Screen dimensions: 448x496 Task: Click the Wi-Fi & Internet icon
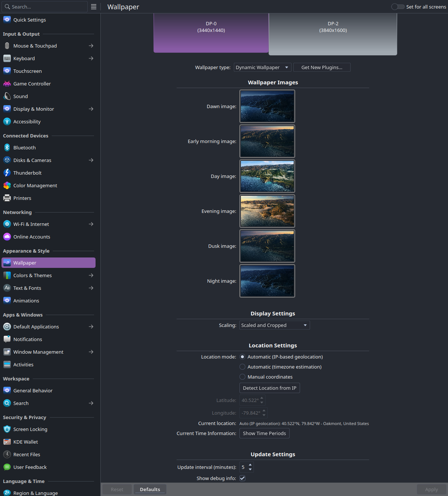pyautogui.click(x=7, y=224)
